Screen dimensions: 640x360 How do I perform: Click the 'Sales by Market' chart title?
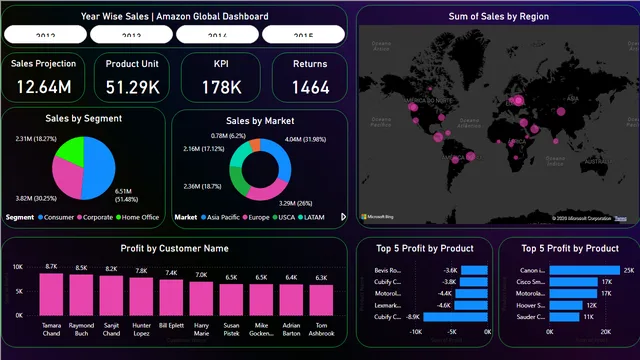(x=260, y=121)
